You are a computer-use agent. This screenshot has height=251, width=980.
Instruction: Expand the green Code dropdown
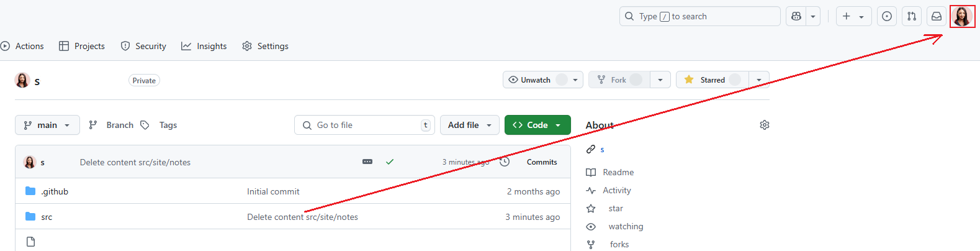pyautogui.click(x=537, y=125)
